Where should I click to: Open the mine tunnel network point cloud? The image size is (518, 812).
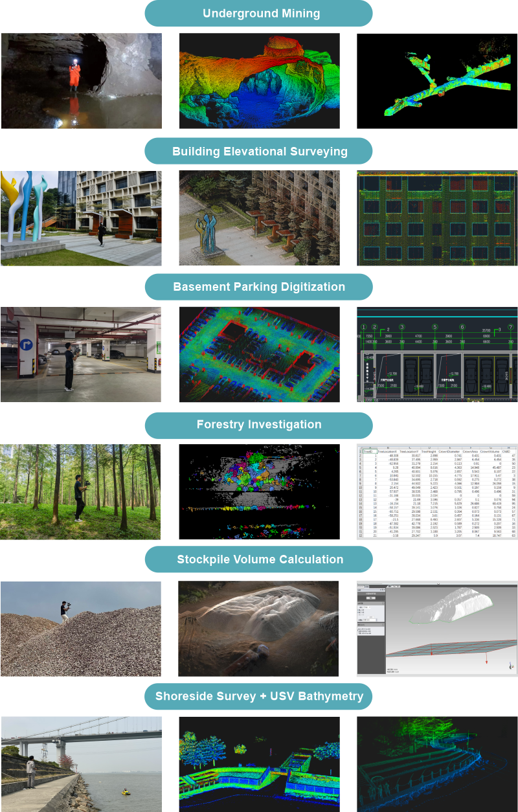click(x=437, y=81)
